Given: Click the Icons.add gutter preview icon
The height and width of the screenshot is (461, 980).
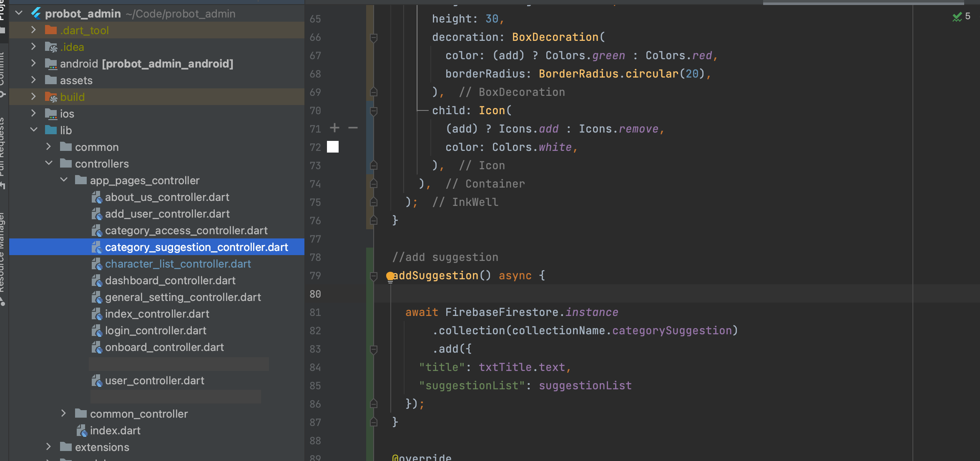Looking at the screenshot, I should pos(334,128).
